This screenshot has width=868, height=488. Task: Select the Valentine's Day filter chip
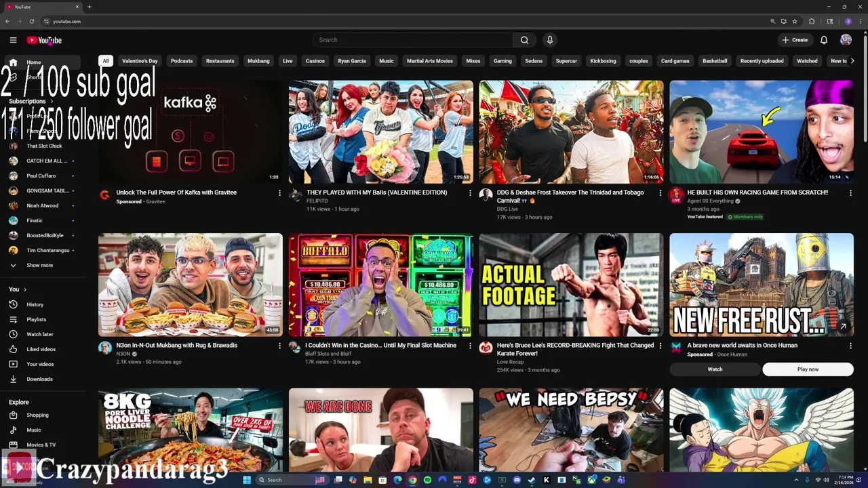click(140, 61)
